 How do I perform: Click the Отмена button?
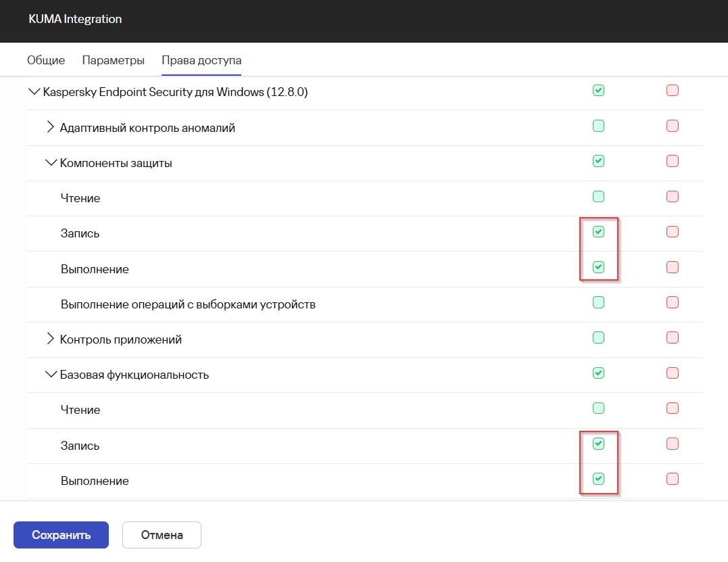162,535
